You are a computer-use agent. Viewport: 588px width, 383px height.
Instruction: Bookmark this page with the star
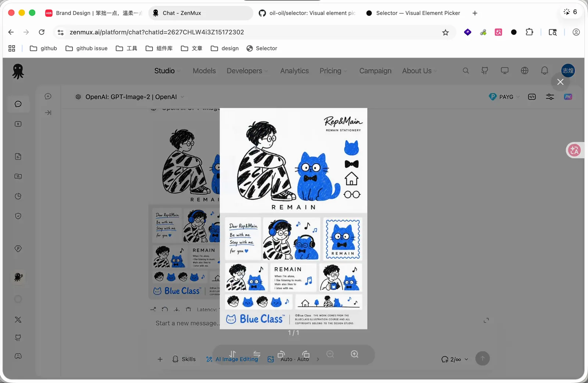(445, 32)
